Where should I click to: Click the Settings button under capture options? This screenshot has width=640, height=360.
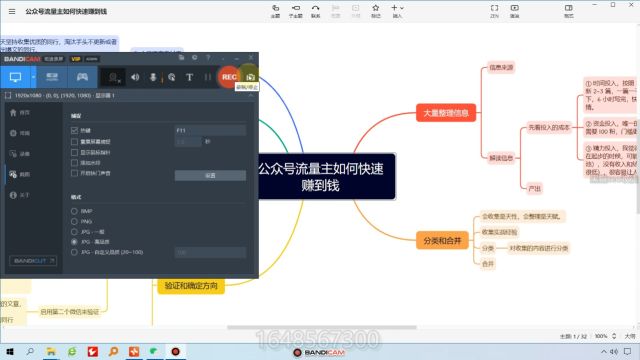(210, 176)
